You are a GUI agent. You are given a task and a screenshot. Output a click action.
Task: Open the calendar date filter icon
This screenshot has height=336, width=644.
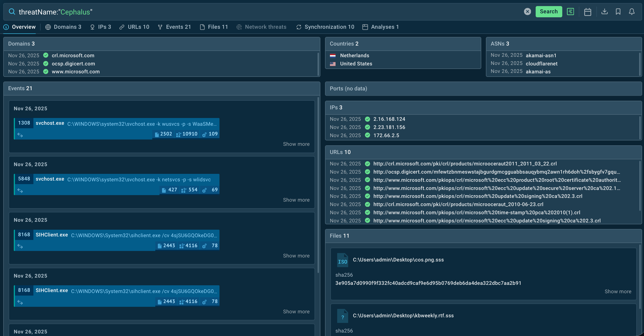coord(587,12)
